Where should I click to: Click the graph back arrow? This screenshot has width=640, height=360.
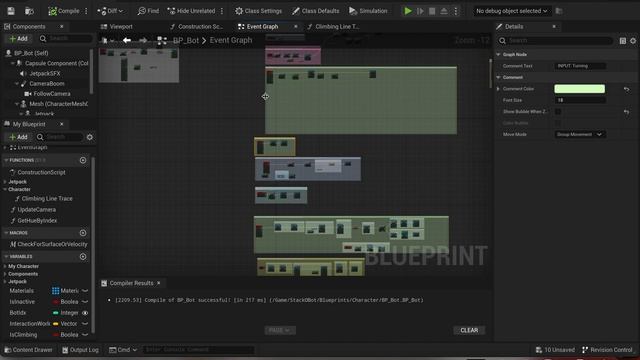(127, 40)
